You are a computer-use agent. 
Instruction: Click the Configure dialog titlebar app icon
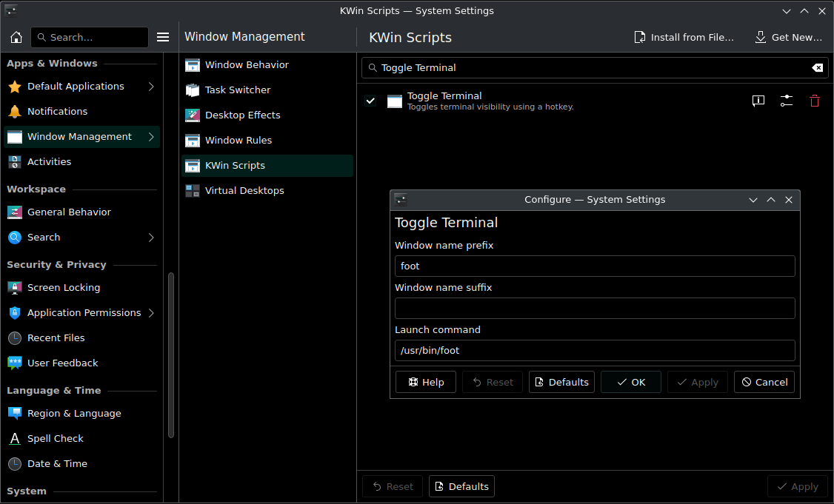[401, 200]
